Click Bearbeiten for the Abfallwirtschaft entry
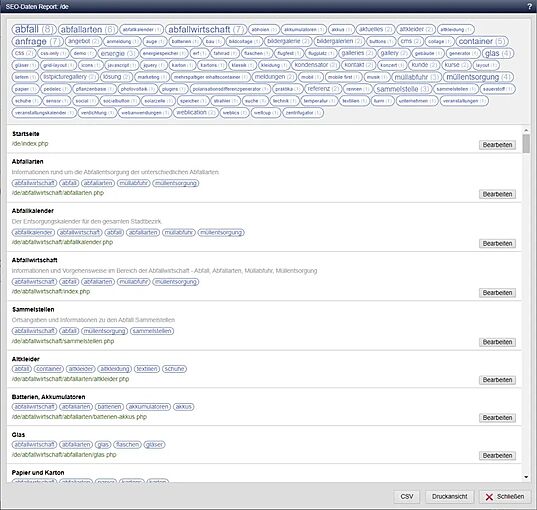Screen dimensions: 537x510 [x=497, y=293]
